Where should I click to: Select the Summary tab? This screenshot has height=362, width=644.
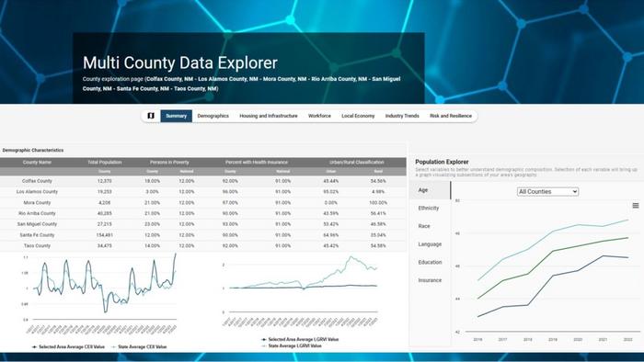click(x=177, y=116)
